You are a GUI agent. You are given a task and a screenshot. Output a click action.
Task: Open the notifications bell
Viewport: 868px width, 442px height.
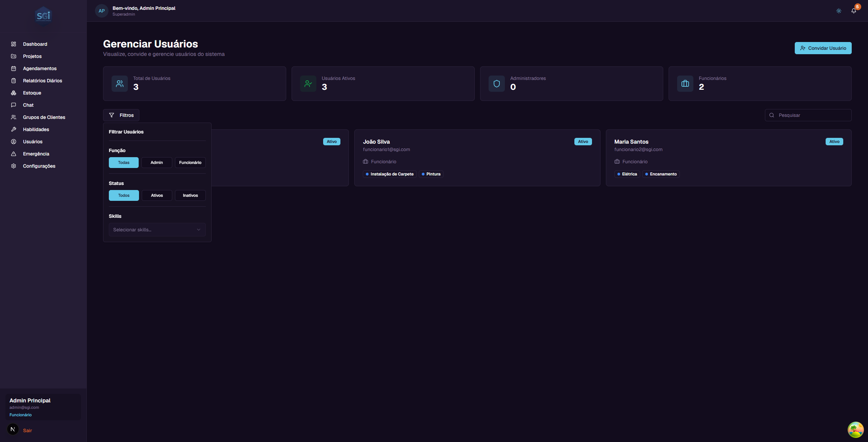(x=853, y=11)
